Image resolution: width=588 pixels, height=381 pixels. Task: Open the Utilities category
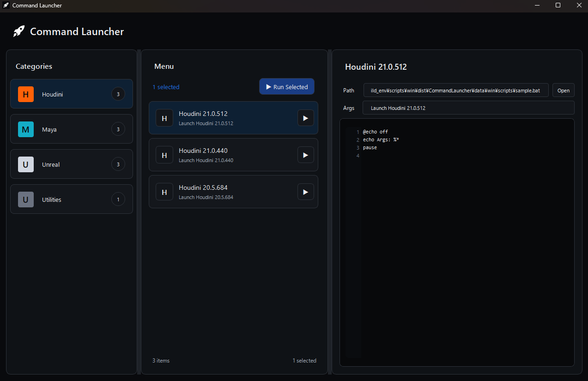point(72,200)
